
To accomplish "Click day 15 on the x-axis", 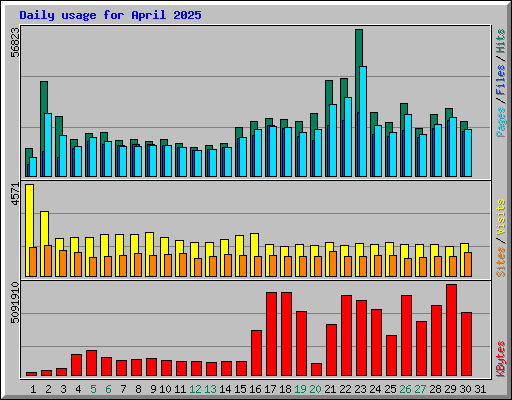I will click(x=240, y=389).
